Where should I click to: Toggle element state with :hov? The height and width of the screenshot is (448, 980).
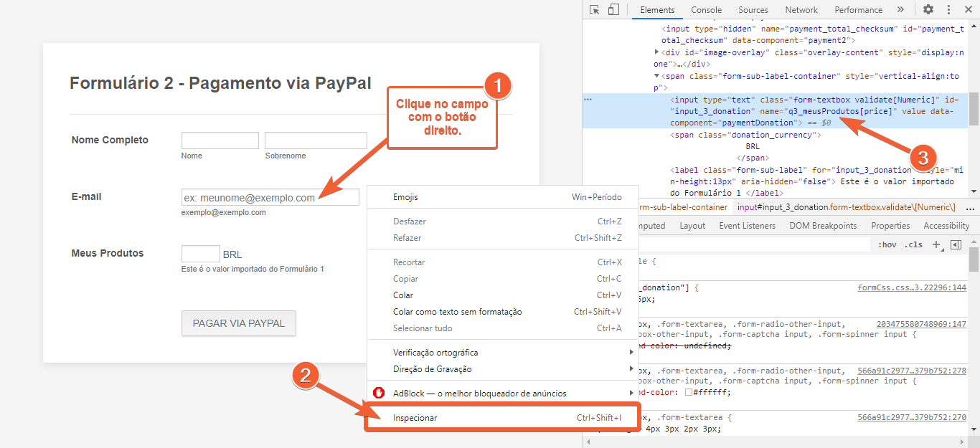click(887, 245)
